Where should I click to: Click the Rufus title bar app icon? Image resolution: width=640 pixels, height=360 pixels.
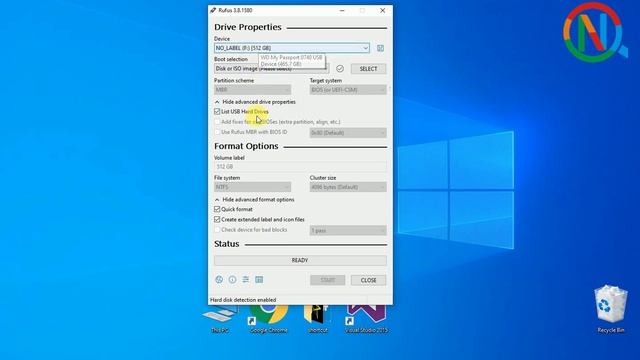(213, 10)
